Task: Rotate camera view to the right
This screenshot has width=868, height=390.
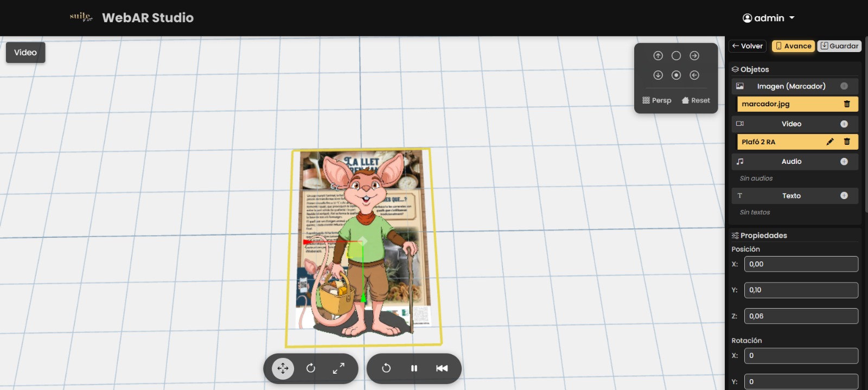Action: click(x=694, y=56)
